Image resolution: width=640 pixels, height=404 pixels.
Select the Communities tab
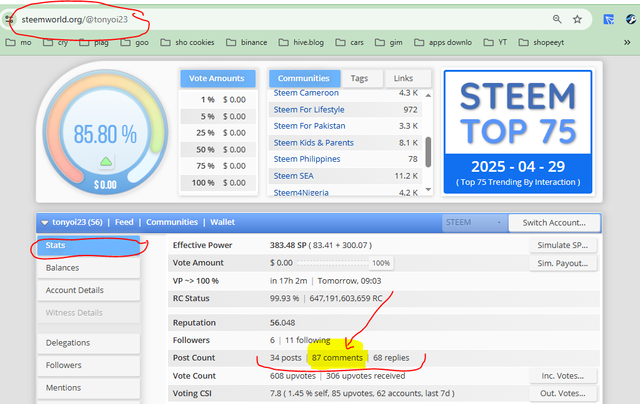(x=304, y=78)
